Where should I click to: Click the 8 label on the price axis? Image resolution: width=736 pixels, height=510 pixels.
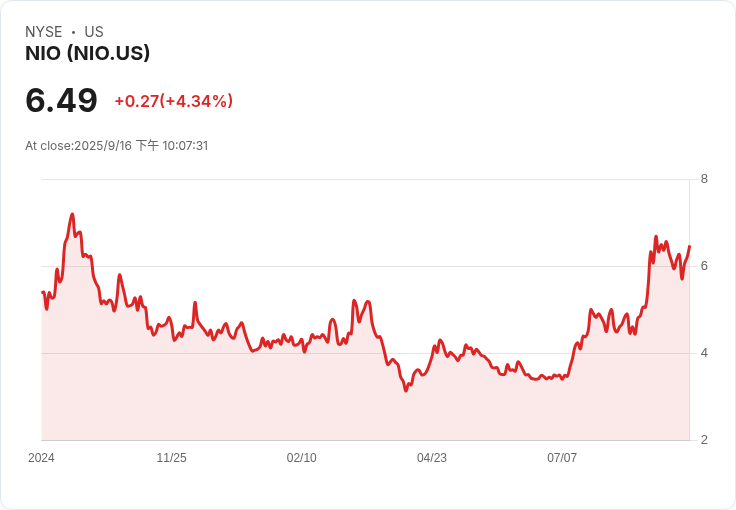(704, 180)
